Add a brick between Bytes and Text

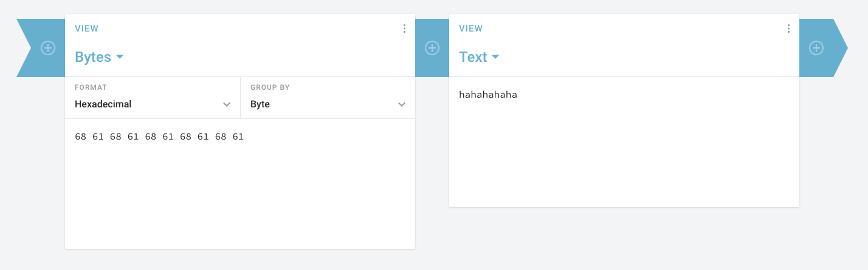(x=432, y=48)
